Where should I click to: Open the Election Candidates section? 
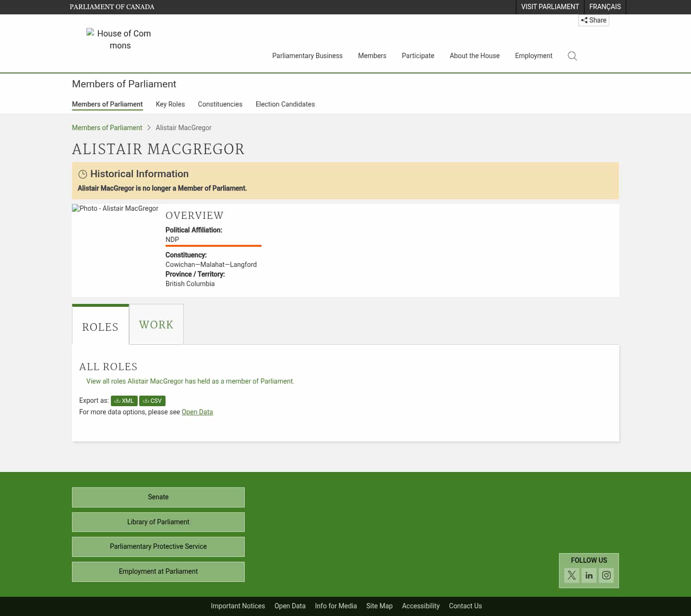coord(285,104)
